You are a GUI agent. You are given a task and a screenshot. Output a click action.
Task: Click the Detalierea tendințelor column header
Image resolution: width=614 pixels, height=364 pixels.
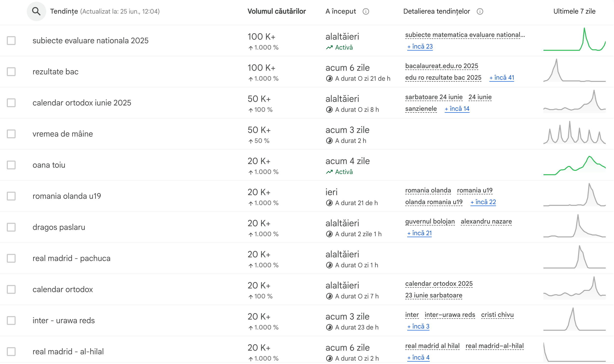(436, 11)
